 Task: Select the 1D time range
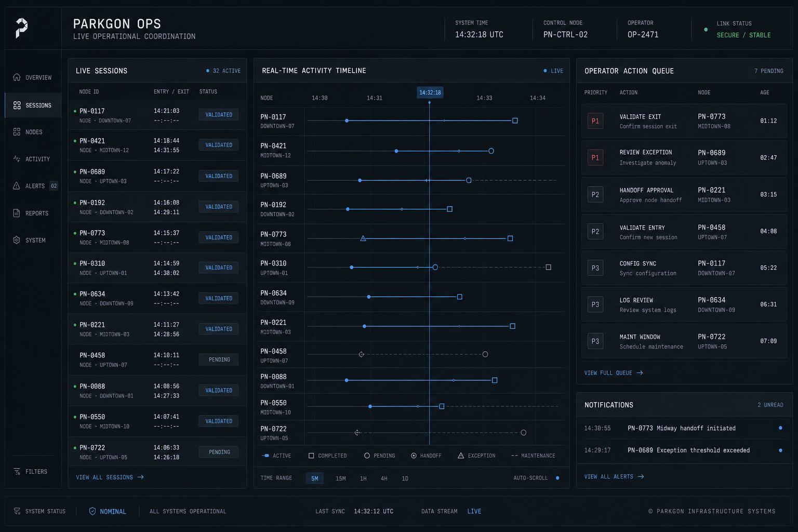tap(405, 478)
